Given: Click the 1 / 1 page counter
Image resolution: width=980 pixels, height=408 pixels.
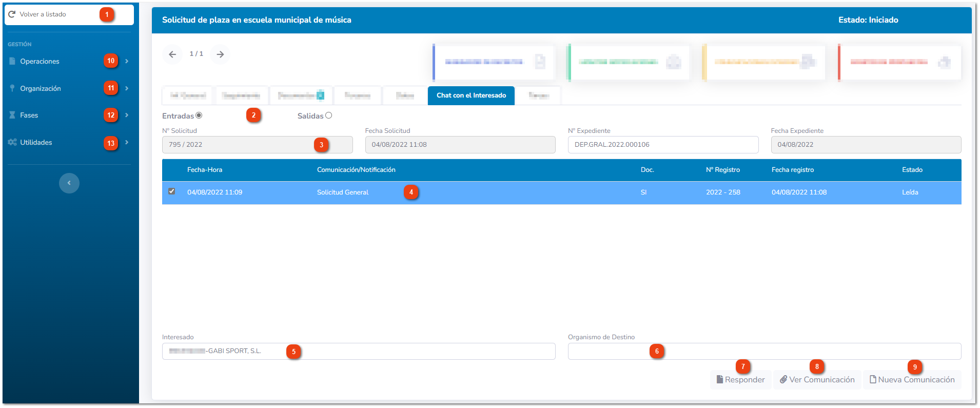Looking at the screenshot, I should point(196,54).
